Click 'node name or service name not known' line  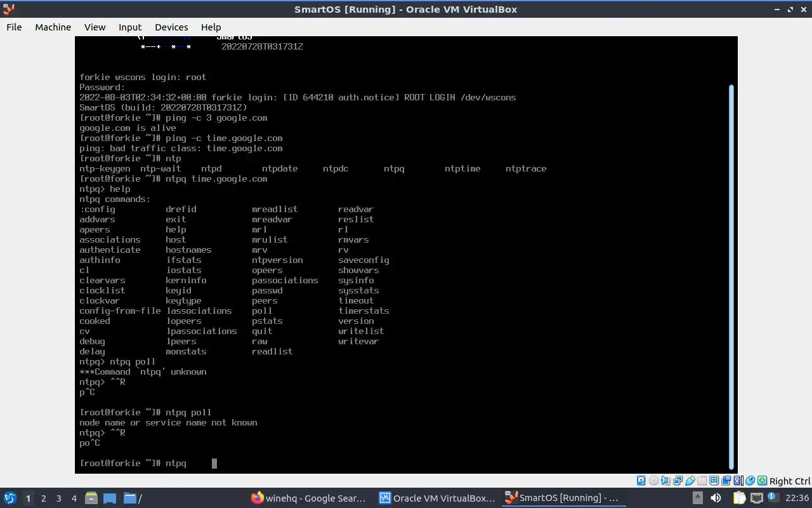[168, 423]
